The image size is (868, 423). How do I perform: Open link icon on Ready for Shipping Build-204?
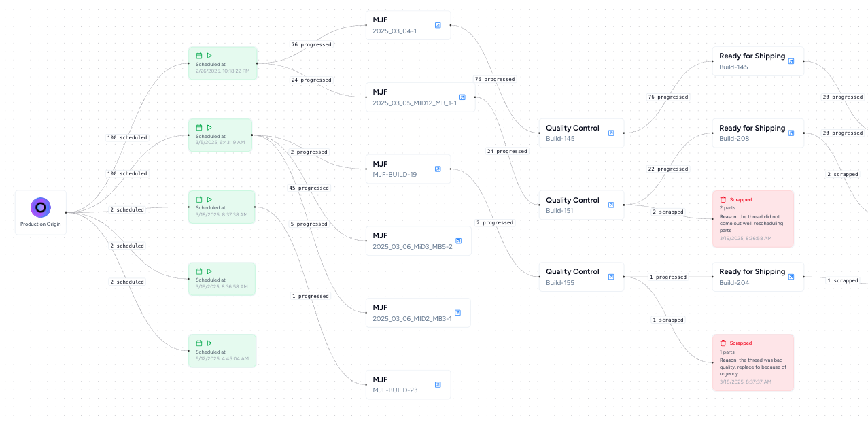click(x=791, y=277)
